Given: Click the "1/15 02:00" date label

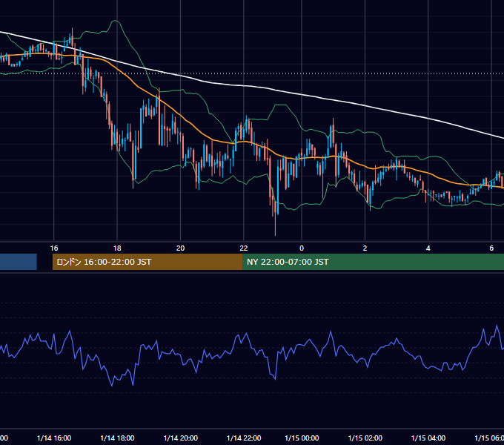Looking at the screenshot, I should click(365, 438).
